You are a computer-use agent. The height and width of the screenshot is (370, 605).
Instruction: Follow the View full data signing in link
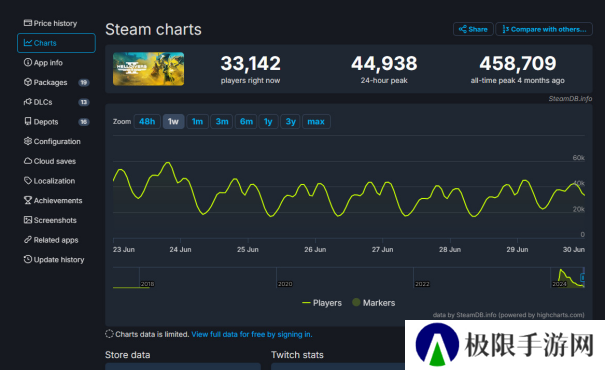(x=252, y=334)
